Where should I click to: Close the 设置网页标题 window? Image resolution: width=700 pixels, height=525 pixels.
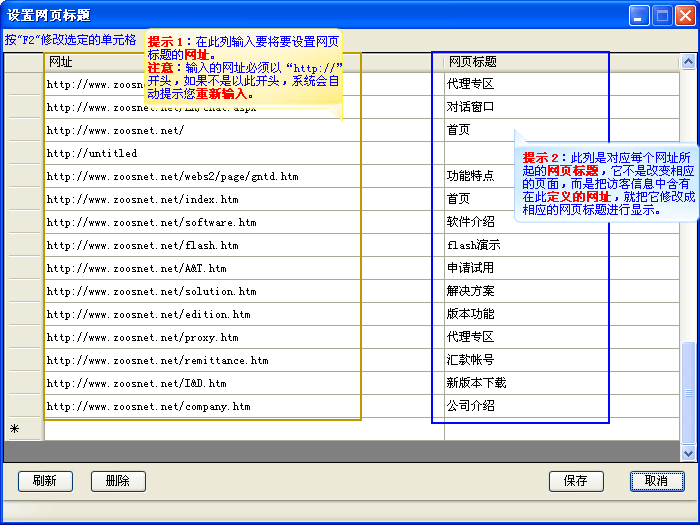[685, 15]
